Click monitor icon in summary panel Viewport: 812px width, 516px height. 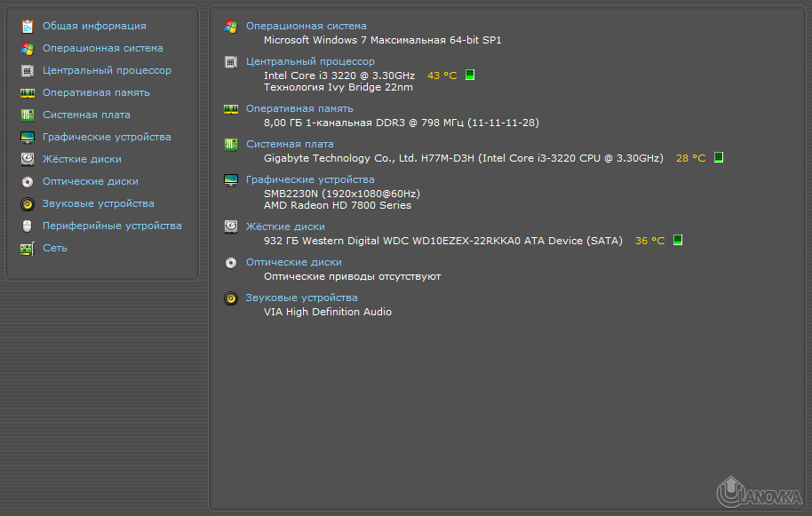[231, 180]
